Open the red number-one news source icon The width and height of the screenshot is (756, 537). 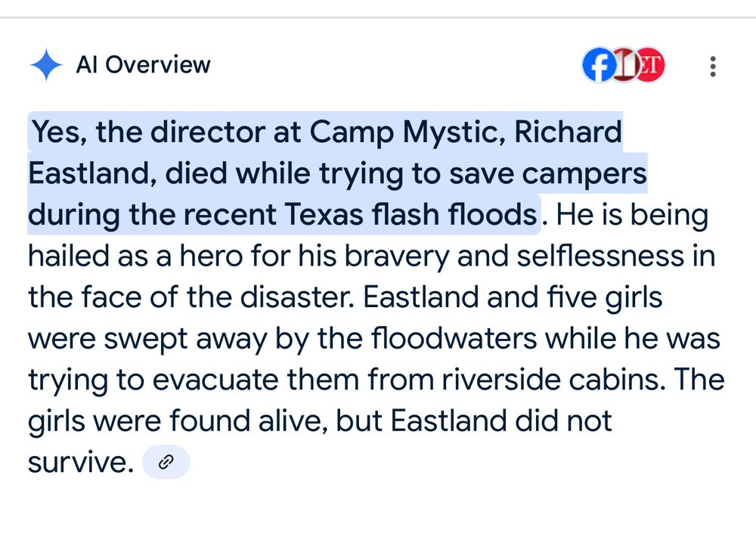point(626,66)
